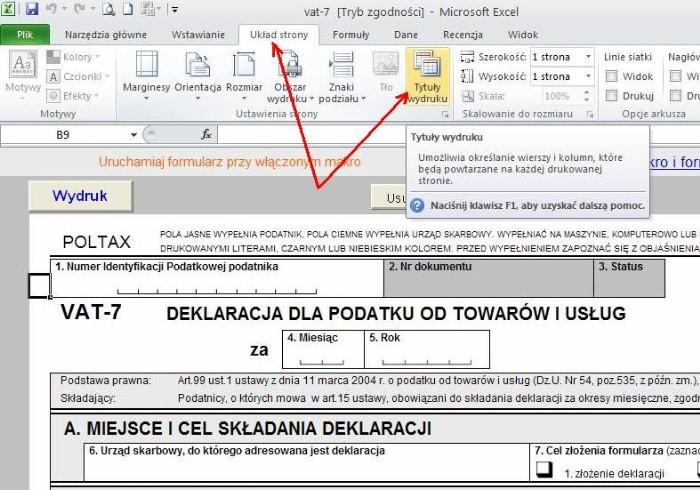Click the 6. Urząd skarbowy field
Image resolution: width=700 pixels, height=490 pixels.
[x=306, y=462]
